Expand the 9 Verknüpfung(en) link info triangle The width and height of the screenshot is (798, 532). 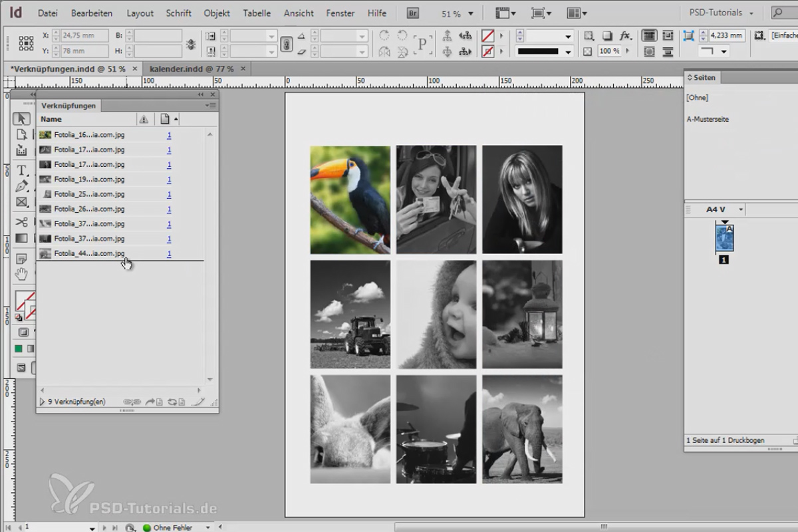[x=43, y=402]
